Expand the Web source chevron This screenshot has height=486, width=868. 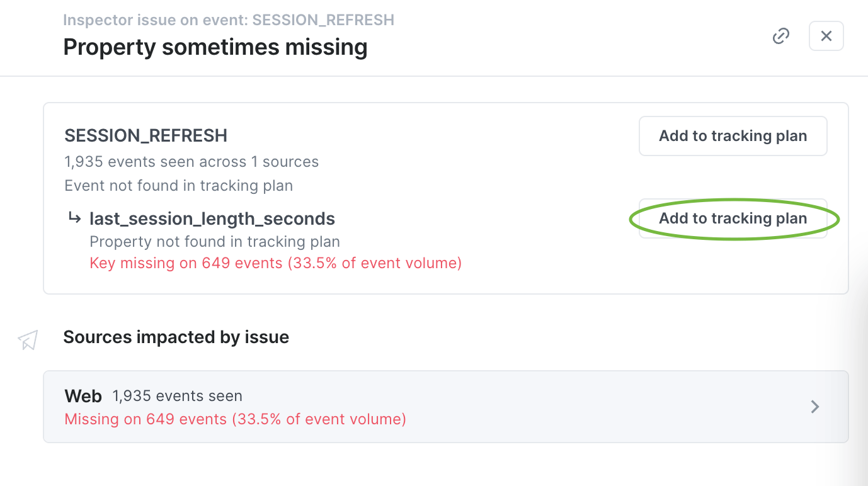click(815, 407)
